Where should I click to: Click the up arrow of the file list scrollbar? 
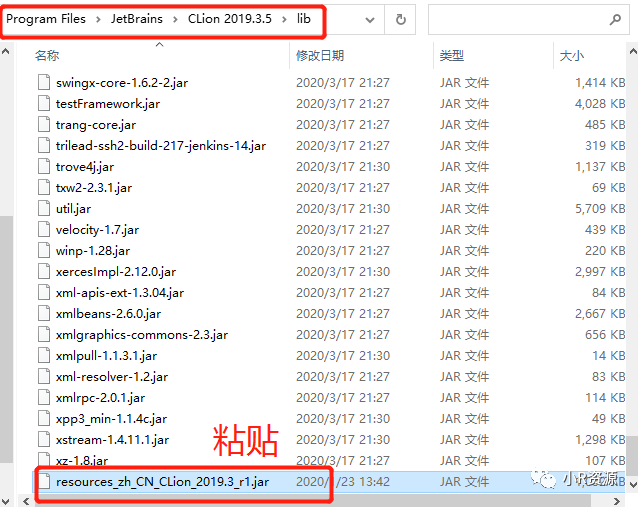pos(633,51)
